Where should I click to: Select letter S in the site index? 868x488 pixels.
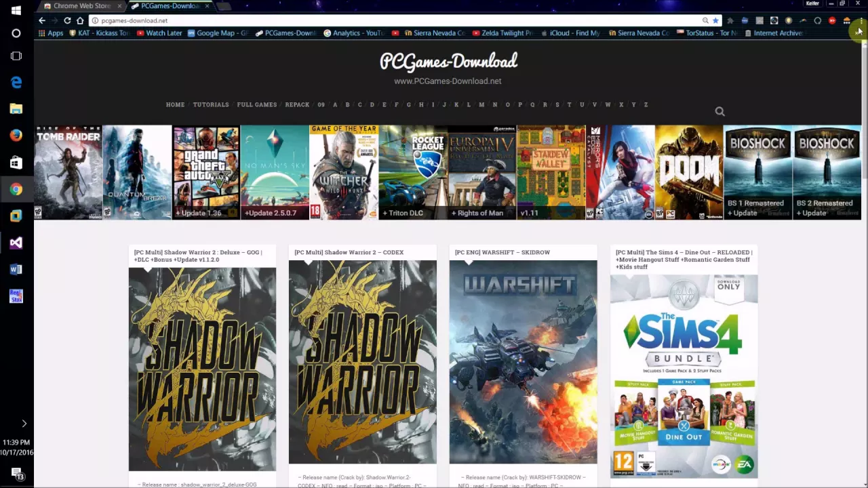[x=557, y=105]
